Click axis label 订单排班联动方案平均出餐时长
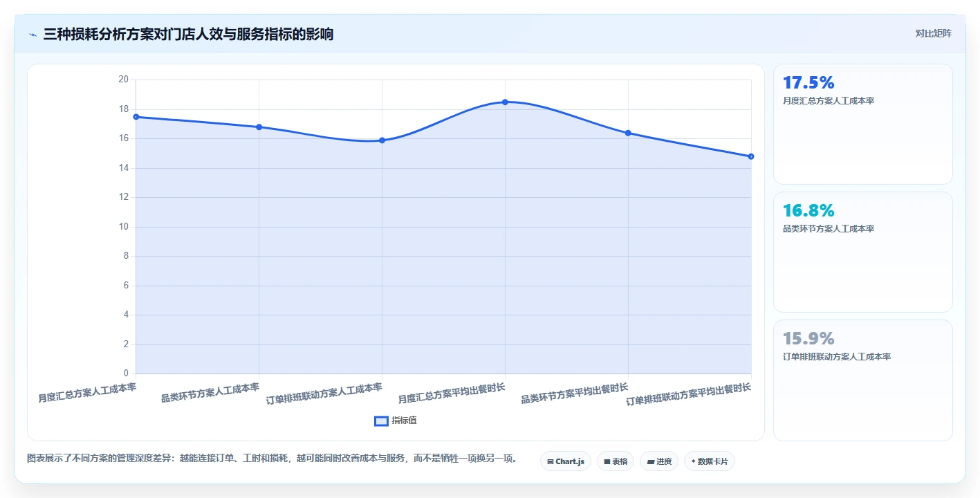This screenshot has width=980, height=498. point(689,395)
